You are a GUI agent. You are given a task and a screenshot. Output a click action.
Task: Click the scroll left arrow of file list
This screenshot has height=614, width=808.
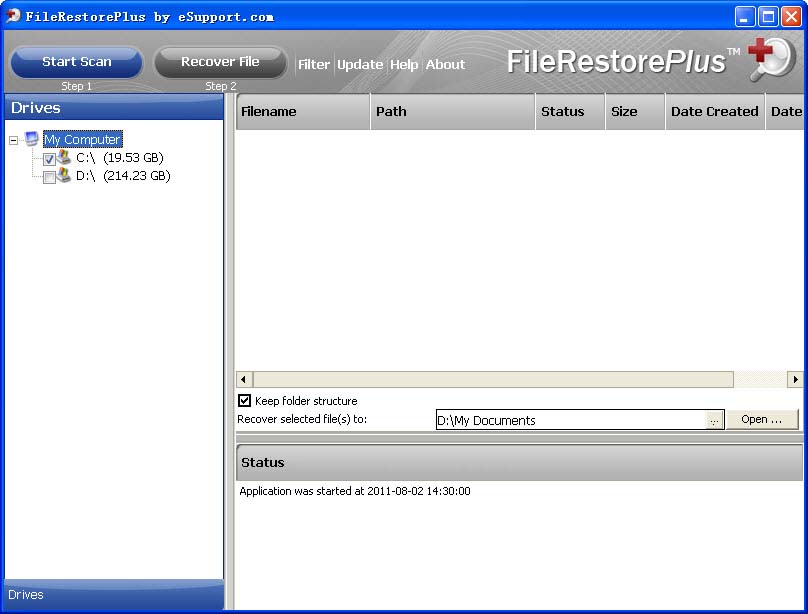(244, 380)
